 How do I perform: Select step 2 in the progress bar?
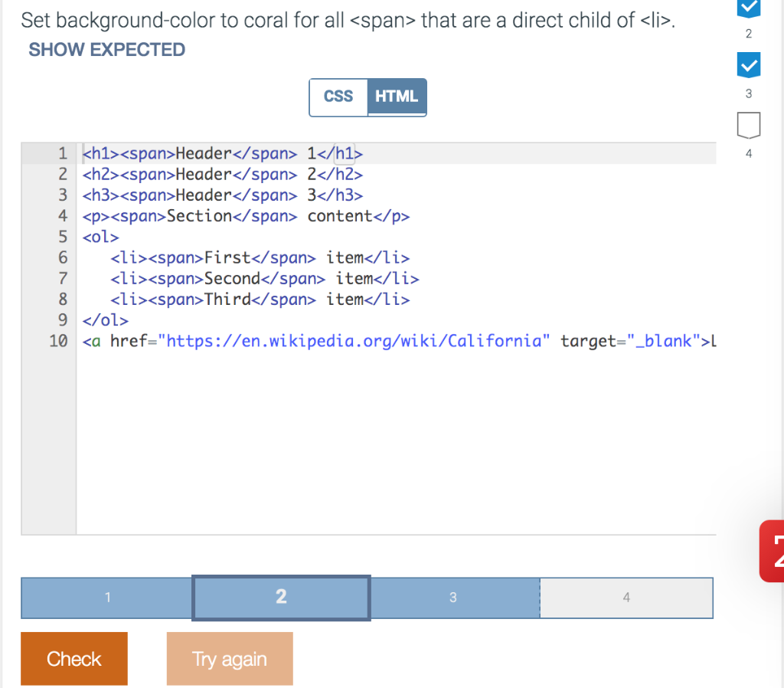tap(281, 598)
